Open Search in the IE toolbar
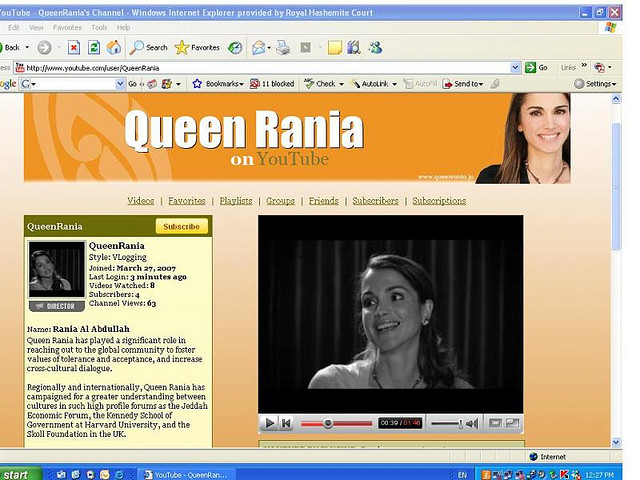Image resolution: width=640 pixels, height=480 pixels. point(150,47)
